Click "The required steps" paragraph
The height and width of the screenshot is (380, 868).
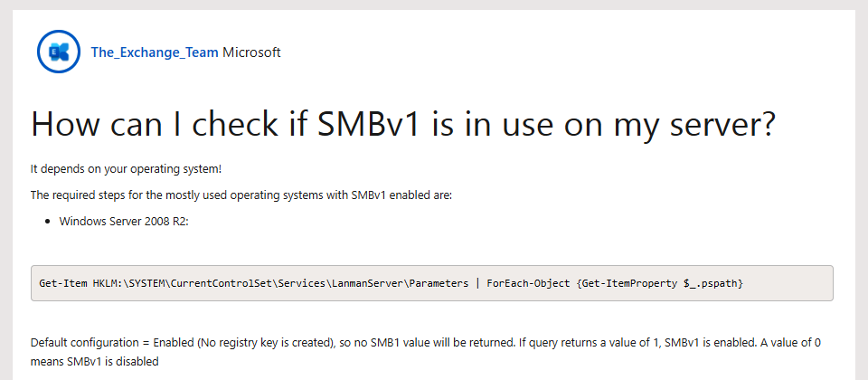241,195
